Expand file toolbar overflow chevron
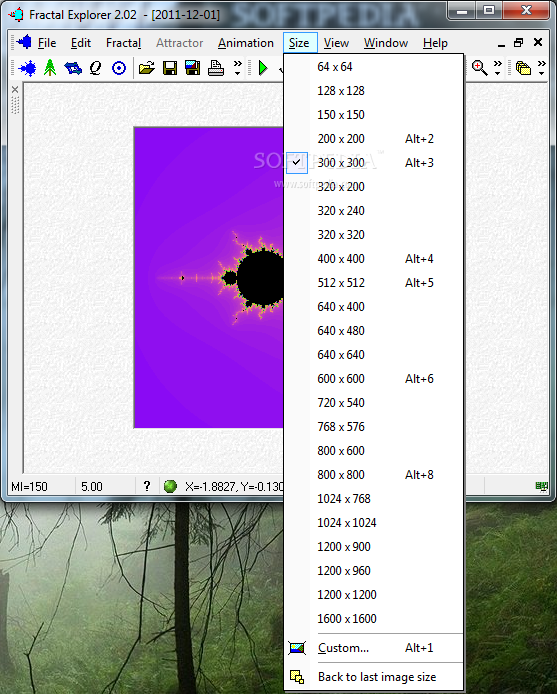The width and height of the screenshot is (557, 694). pos(237,68)
